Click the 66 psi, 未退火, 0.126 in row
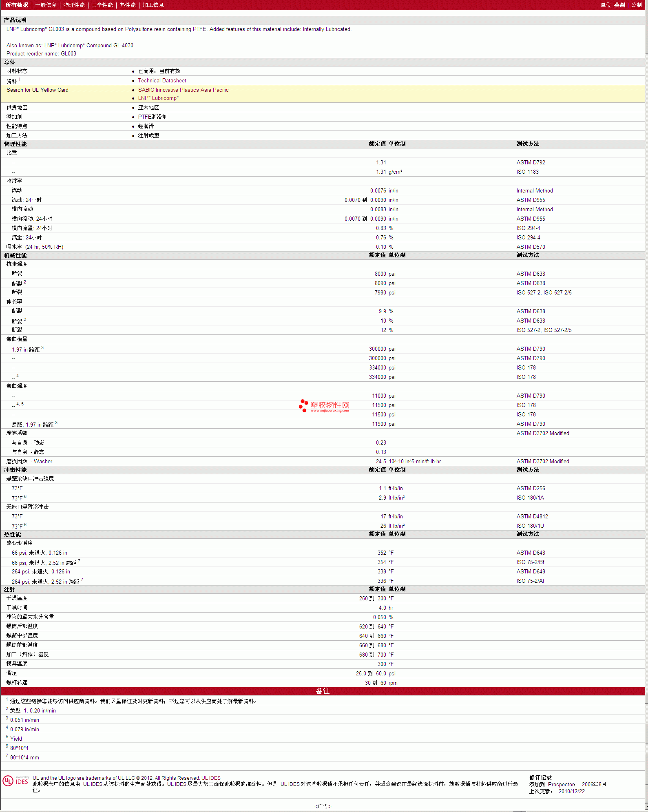648x812 pixels. pos(323,553)
